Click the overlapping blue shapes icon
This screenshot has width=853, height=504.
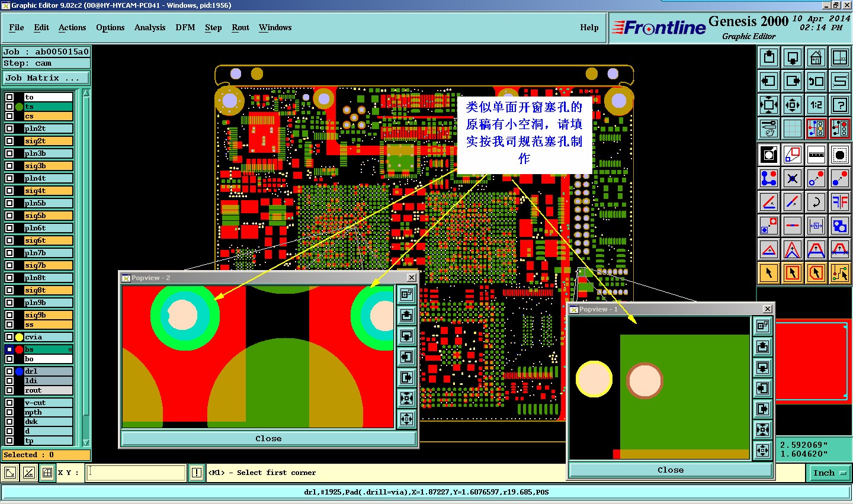[x=840, y=226]
